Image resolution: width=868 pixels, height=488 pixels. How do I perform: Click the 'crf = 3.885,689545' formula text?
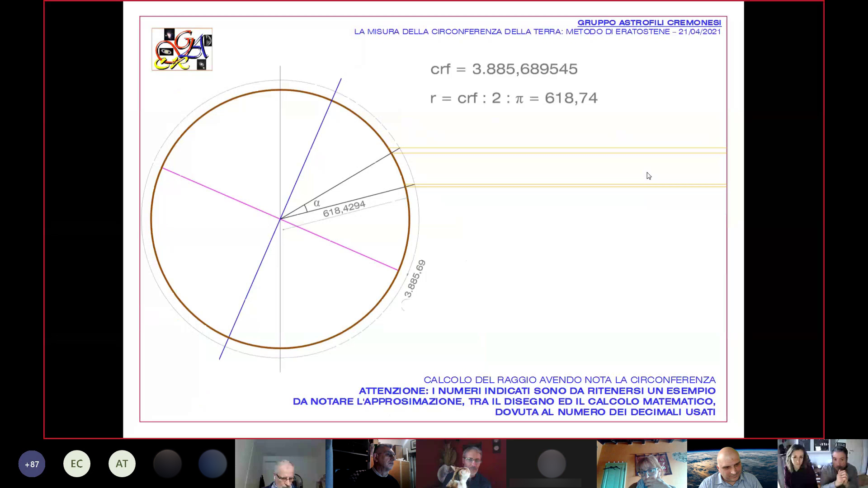pos(504,69)
